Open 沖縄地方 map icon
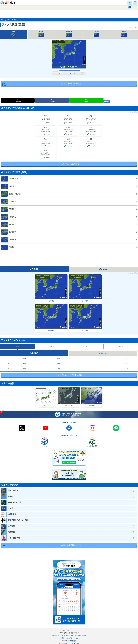This screenshot has width=138, height=644. click(x=5, y=247)
